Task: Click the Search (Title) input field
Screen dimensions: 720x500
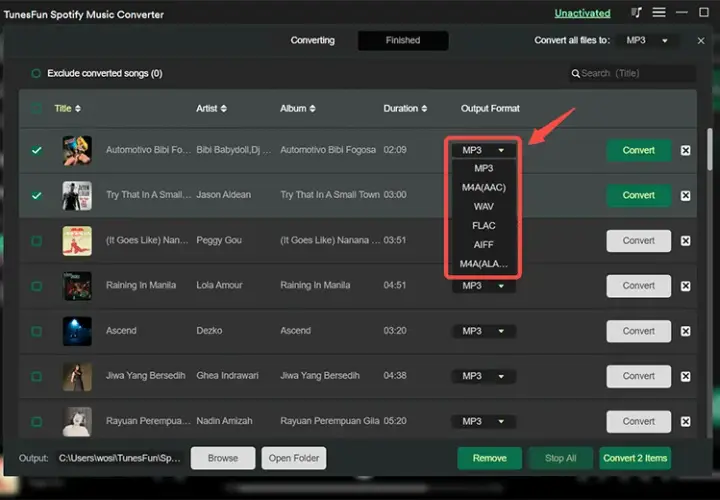Action: [x=632, y=73]
